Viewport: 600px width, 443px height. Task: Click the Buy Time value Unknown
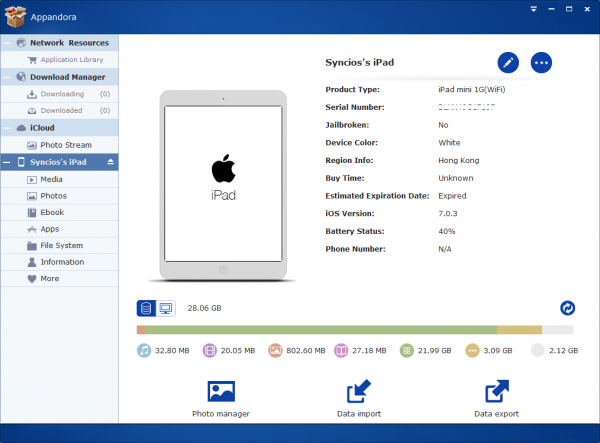tap(456, 178)
